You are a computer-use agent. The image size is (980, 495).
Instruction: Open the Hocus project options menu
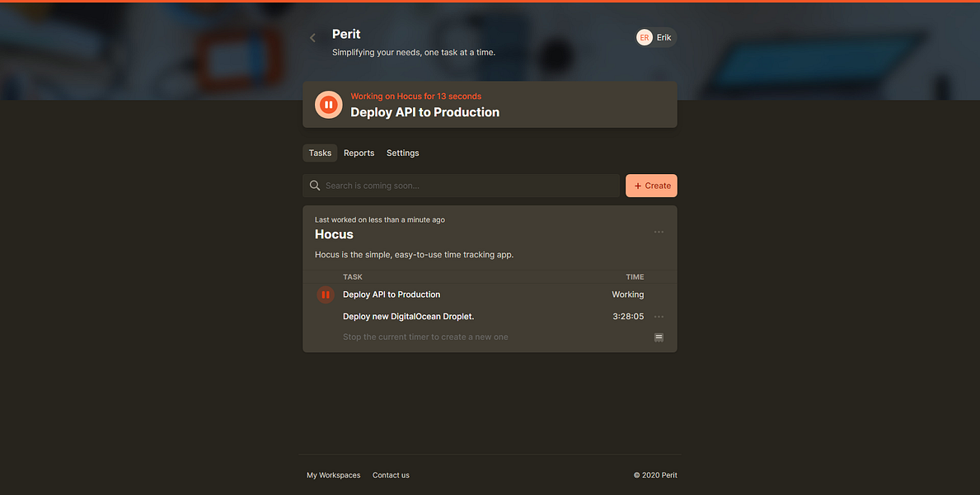click(659, 232)
